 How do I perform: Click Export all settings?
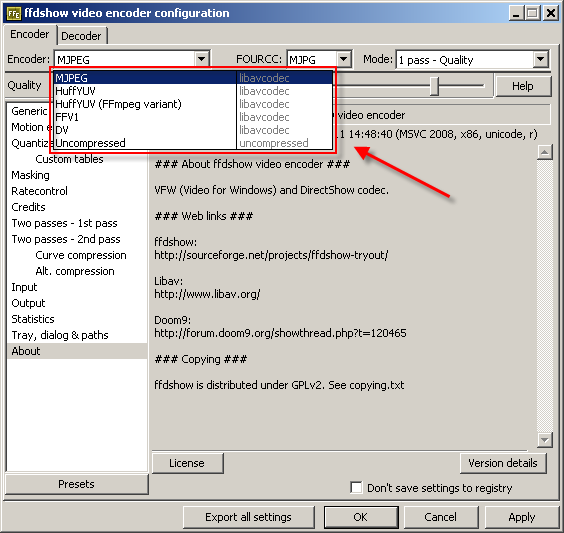[248, 517]
